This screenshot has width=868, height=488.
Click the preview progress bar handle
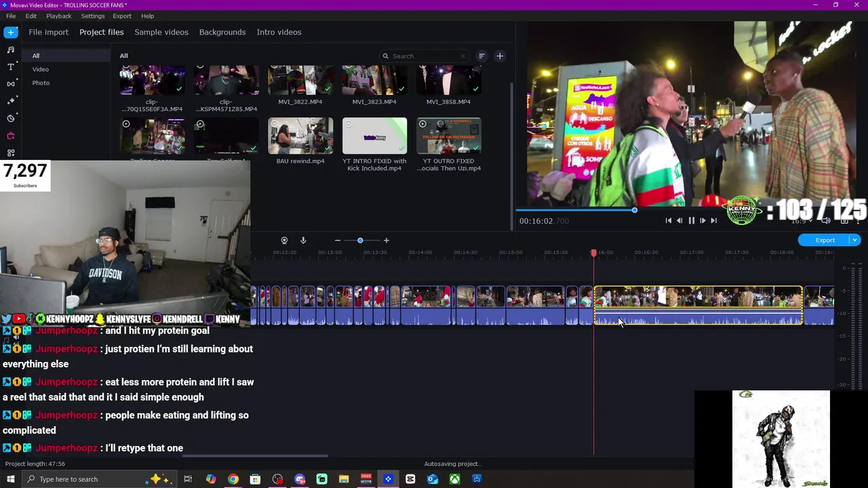pyautogui.click(x=635, y=210)
